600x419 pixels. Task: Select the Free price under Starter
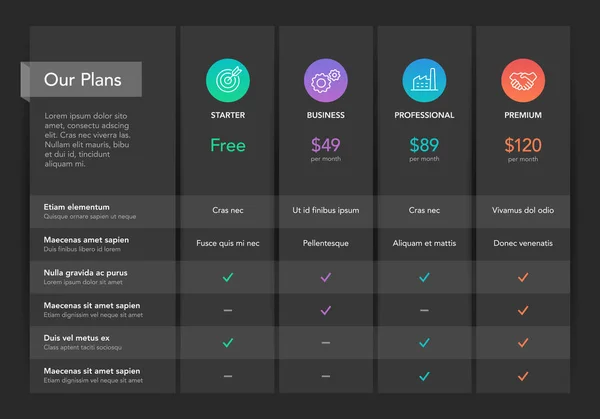click(228, 145)
